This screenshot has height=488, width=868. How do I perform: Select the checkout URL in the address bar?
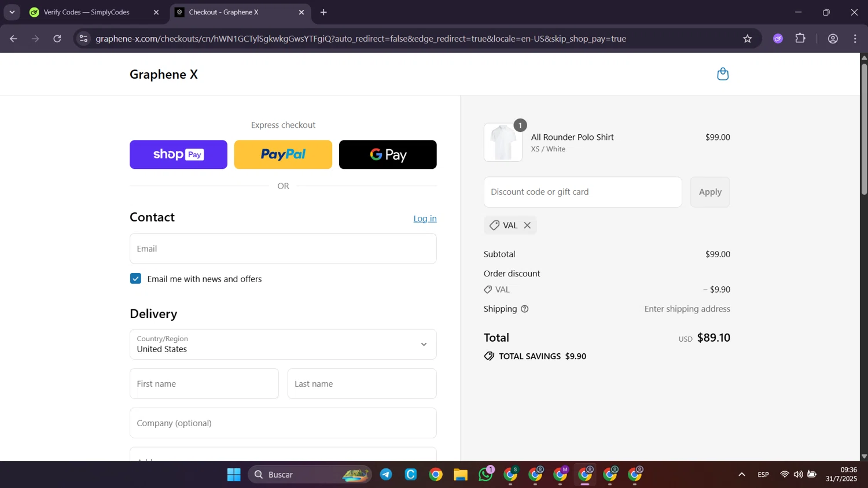point(361,39)
